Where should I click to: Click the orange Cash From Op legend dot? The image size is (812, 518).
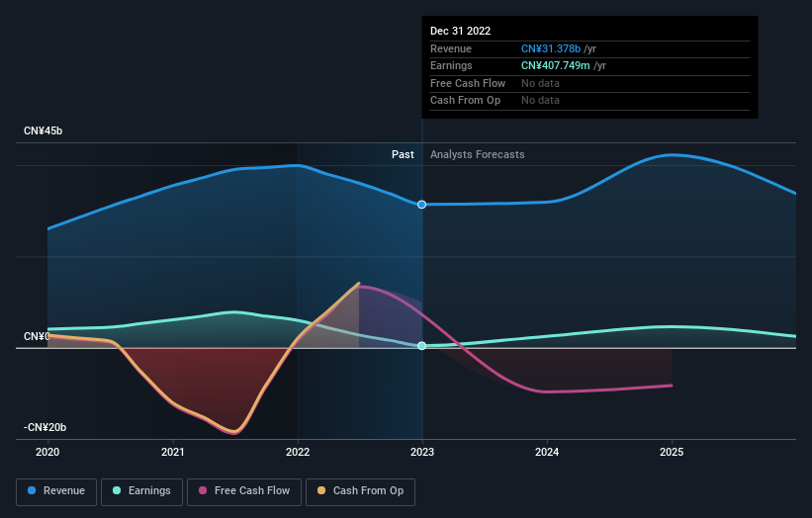[x=321, y=490]
